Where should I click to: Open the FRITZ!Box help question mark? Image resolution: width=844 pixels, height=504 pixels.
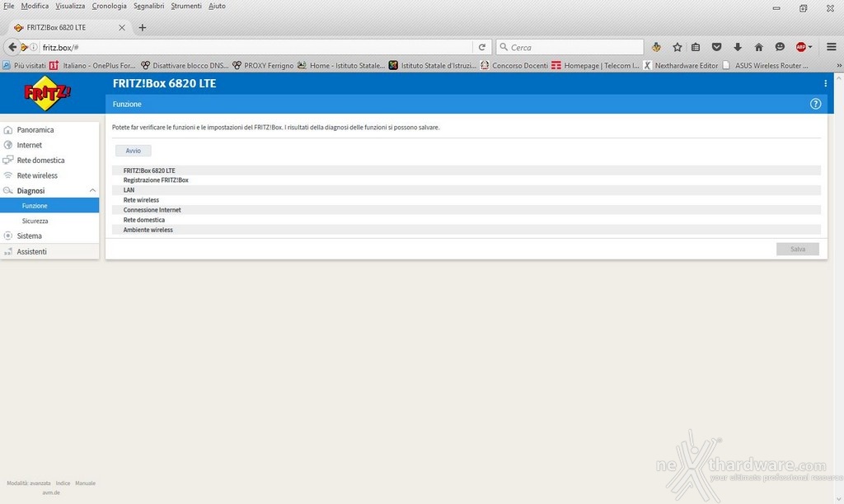coord(815,104)
